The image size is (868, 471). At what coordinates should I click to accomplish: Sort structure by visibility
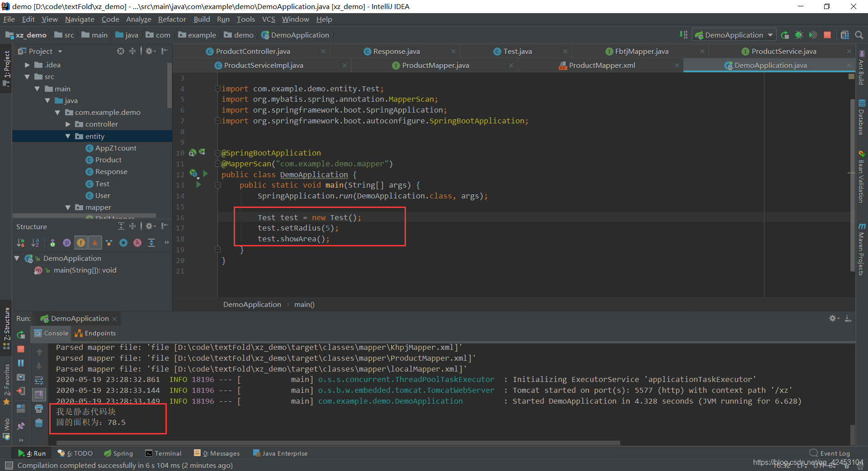tap(21, 243)
